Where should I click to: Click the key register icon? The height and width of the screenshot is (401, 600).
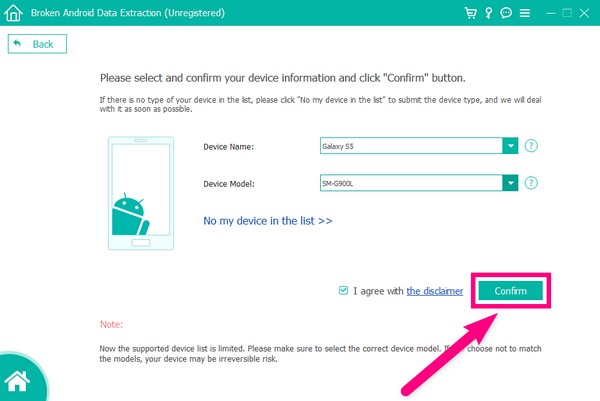point(488,13)
